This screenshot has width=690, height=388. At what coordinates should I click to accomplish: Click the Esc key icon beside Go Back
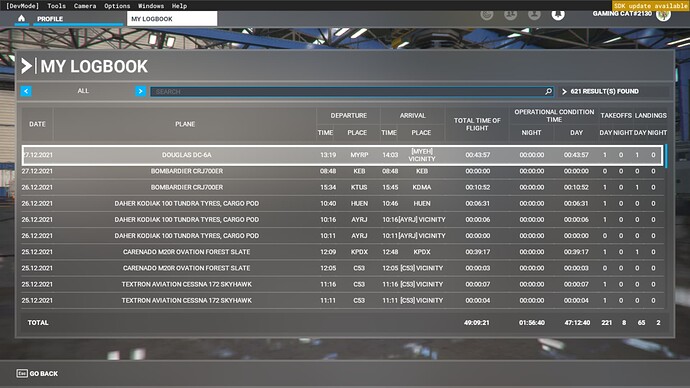22,373
